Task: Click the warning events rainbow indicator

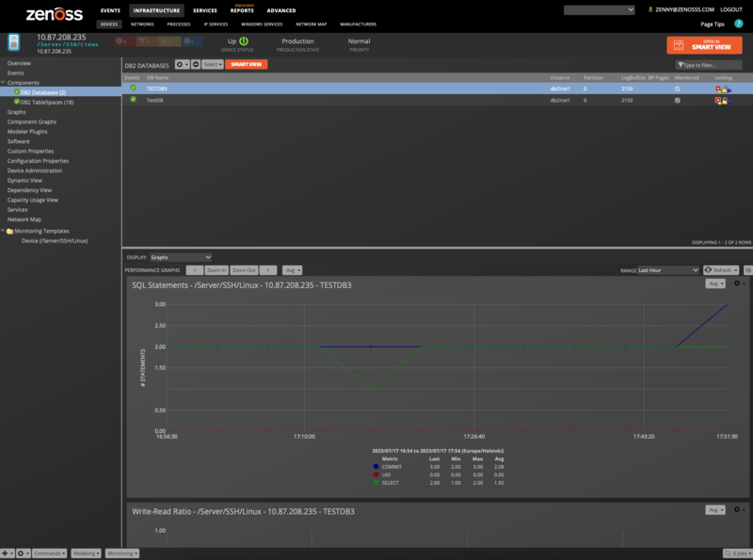Action: pyautogui.click(x=169, y=41)
